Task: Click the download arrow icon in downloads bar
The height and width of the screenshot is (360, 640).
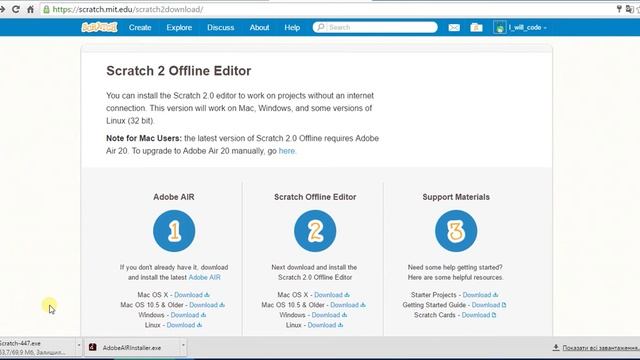Action: 556,347
